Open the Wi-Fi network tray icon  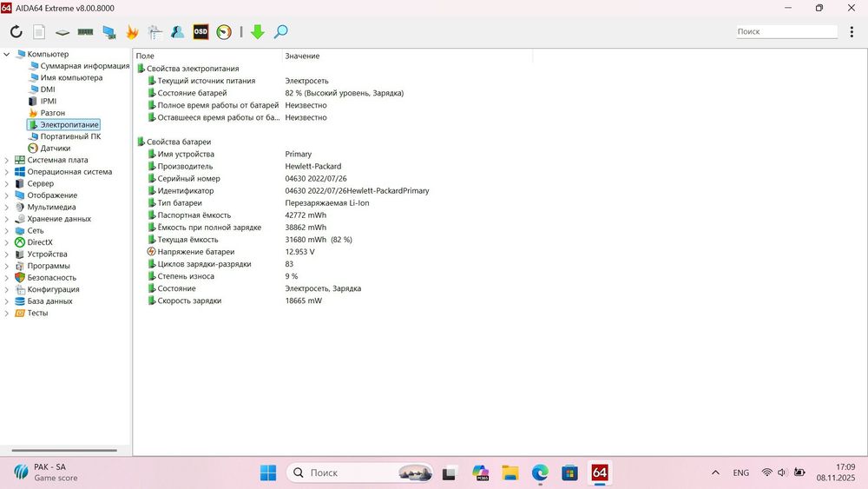766,472
